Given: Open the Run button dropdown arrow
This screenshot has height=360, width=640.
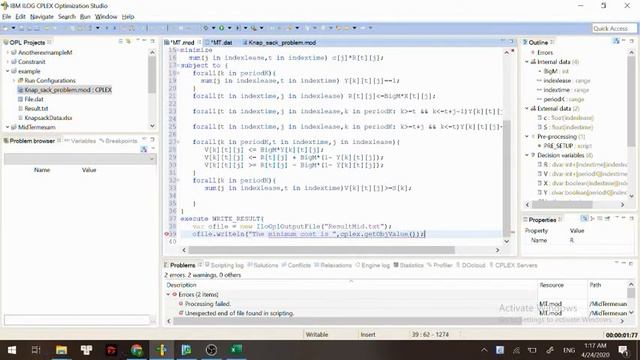Looking at the screenshot, I should pos(229,28).
